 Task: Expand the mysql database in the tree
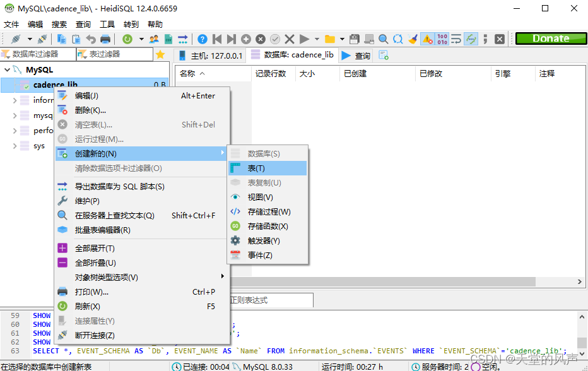point(16,115)
